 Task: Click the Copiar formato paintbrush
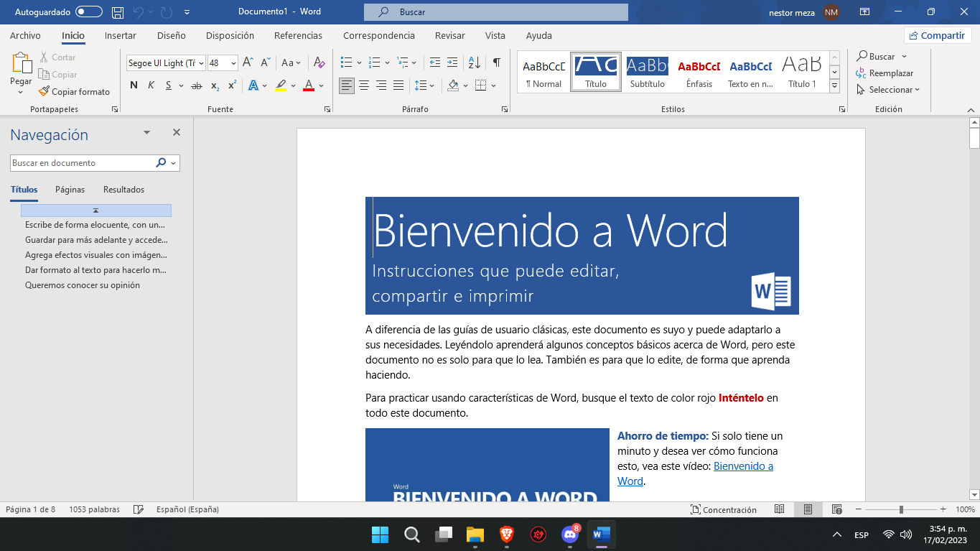click(75, 91)
